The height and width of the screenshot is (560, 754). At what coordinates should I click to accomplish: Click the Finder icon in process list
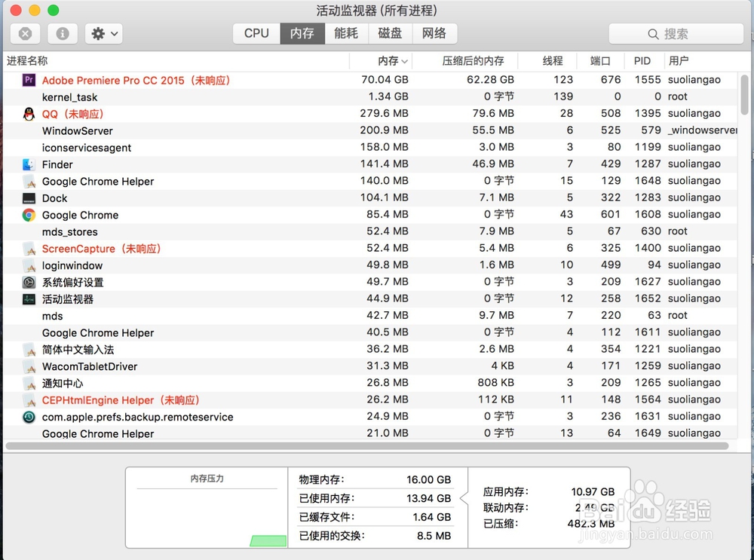click(29, 164)
